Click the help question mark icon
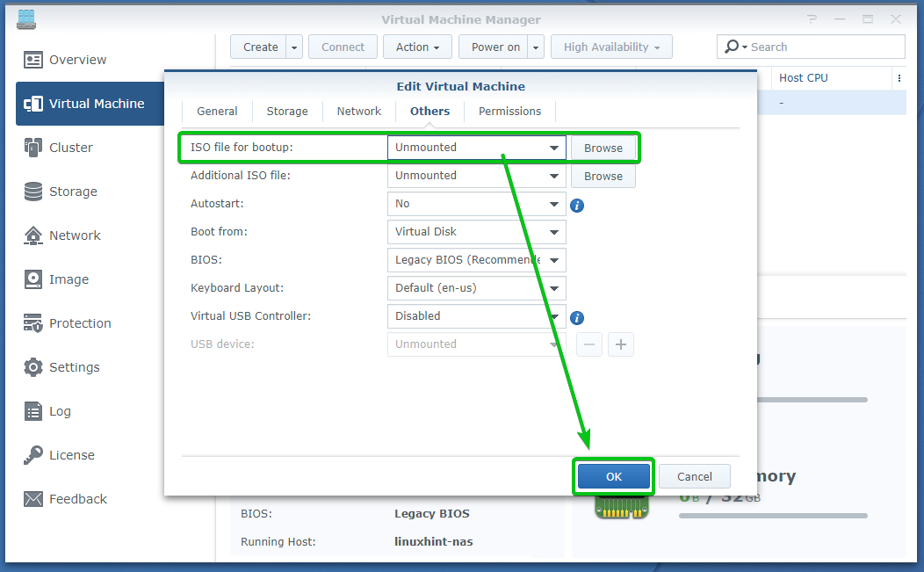 click(x=812, y=19)
